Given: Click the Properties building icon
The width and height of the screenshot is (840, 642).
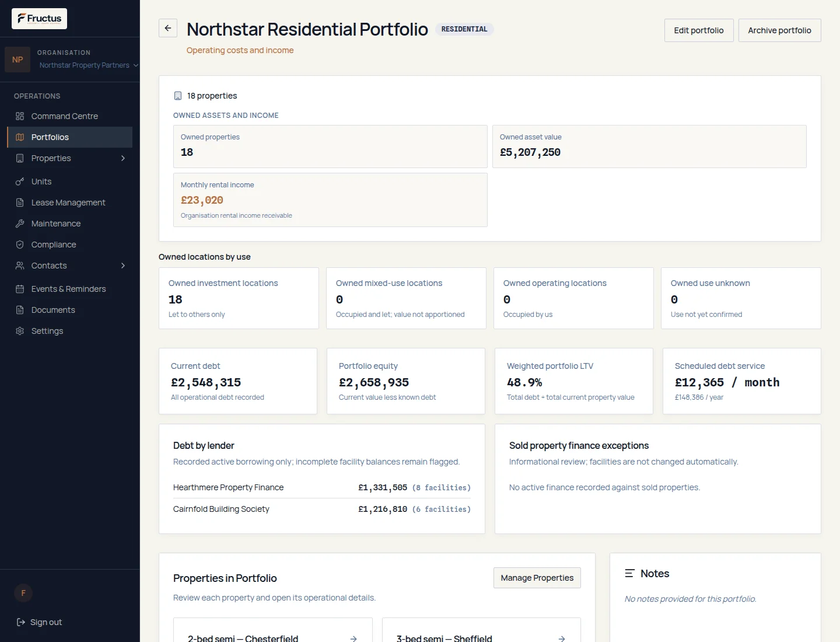Looking at the screenshot, I should 20,158.
